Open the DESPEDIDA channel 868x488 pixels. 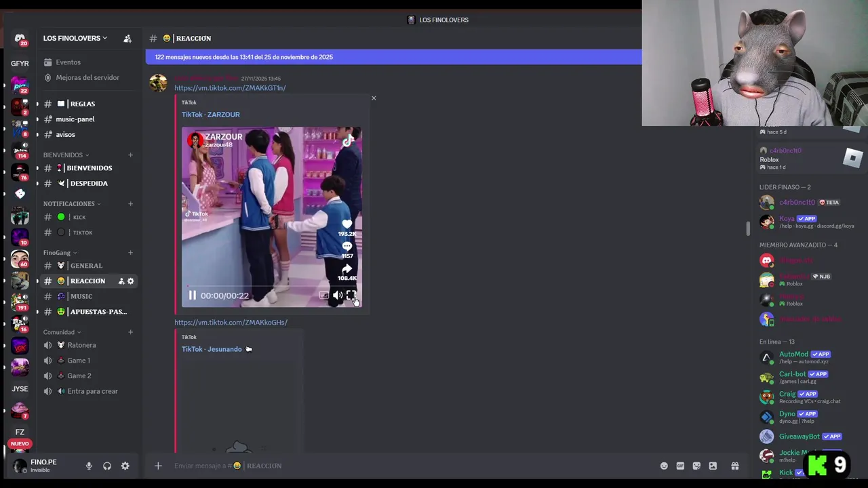[x=88, y=184]
